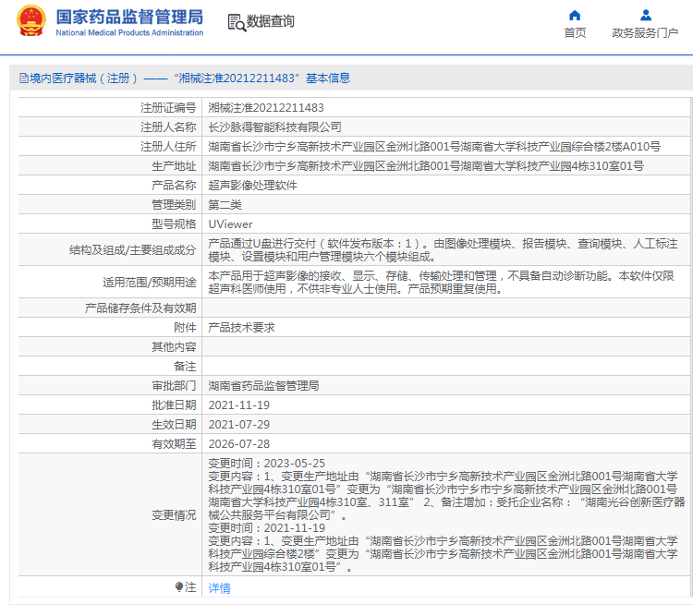Click the 注册证编号 row label

coord(168,108)
